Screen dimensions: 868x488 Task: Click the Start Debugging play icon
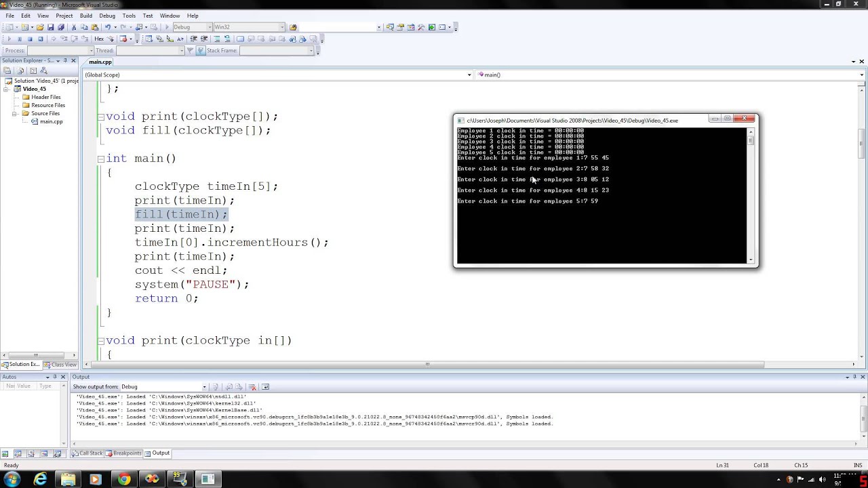[167, 27]
